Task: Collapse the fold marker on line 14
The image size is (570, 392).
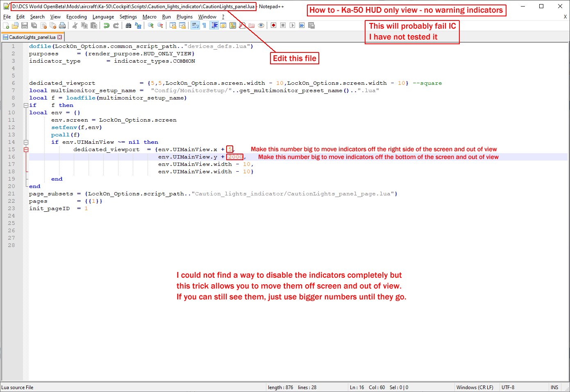Action: 26,142
